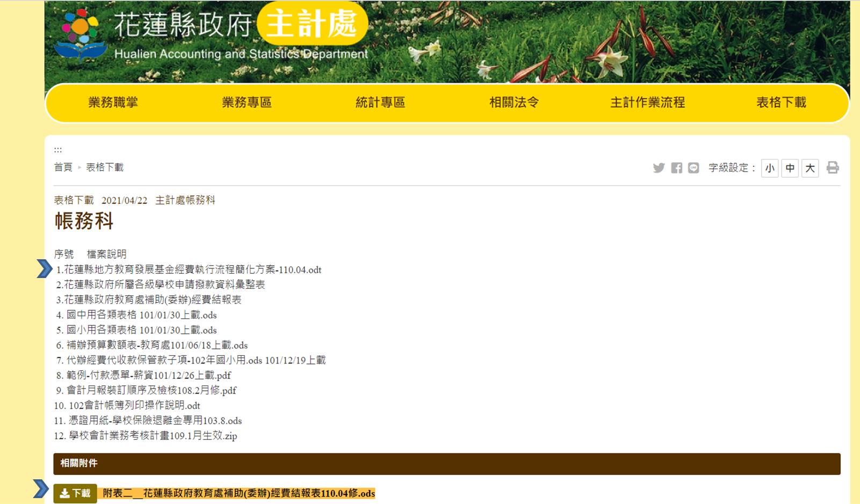Open the 業務職掌 menu
Image resolution: width=860 pixels, height=504 pixels.
[113, 103]
